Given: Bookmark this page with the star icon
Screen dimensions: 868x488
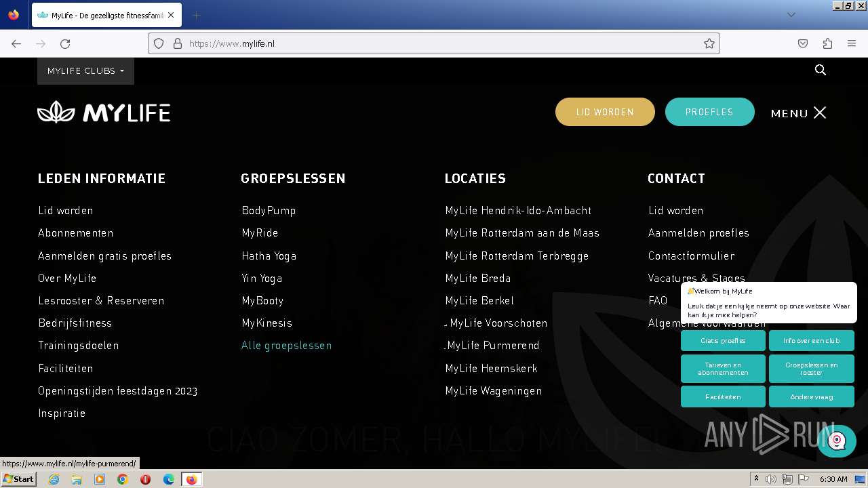Looking at the screenshot, I should point(709,43).
